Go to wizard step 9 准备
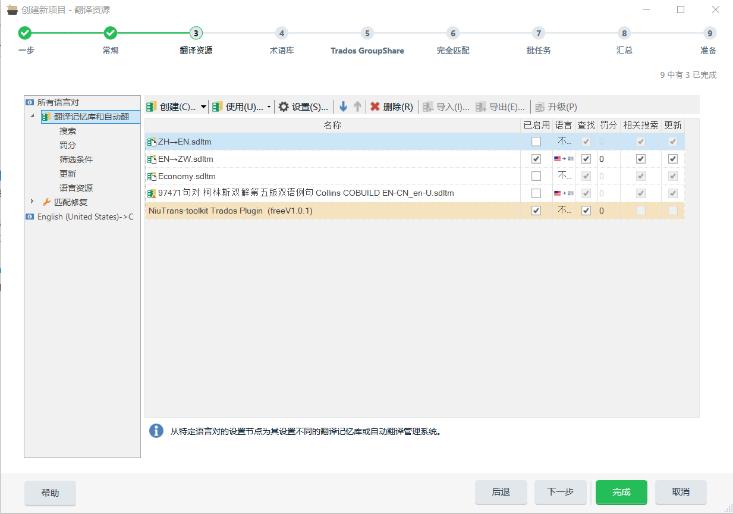 click(x=710, y=33)
